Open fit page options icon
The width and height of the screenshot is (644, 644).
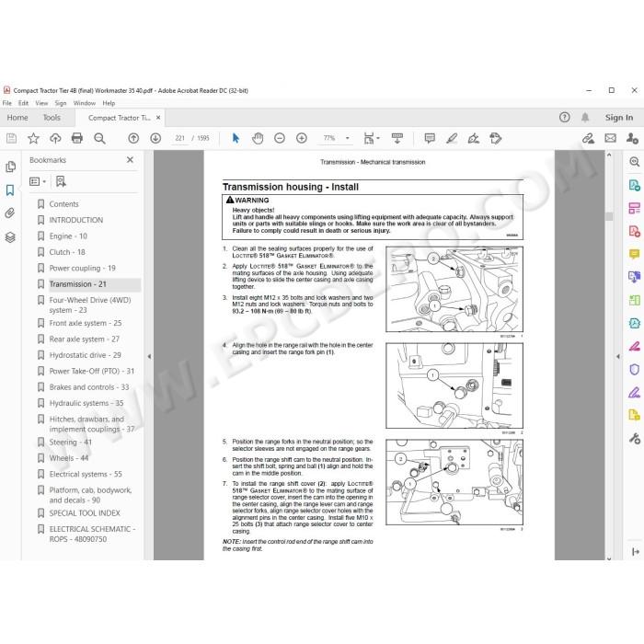point(371,138)
